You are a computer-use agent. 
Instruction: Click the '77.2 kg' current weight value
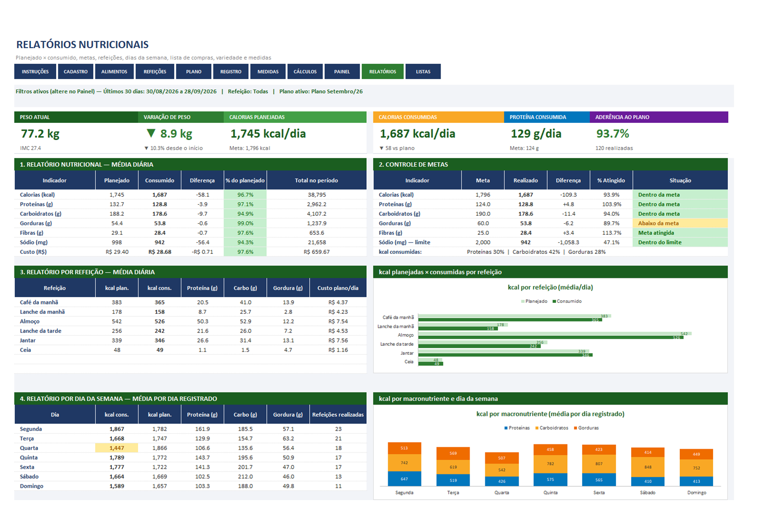[x=40, y=134]
